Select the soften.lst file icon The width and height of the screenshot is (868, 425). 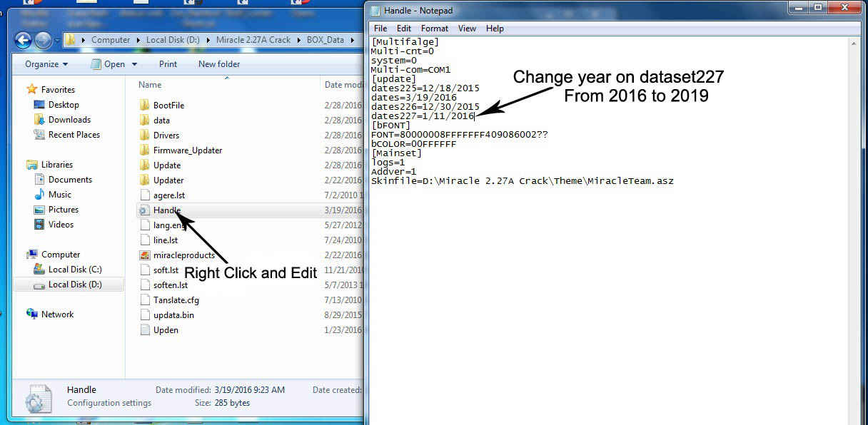point(144,285)
